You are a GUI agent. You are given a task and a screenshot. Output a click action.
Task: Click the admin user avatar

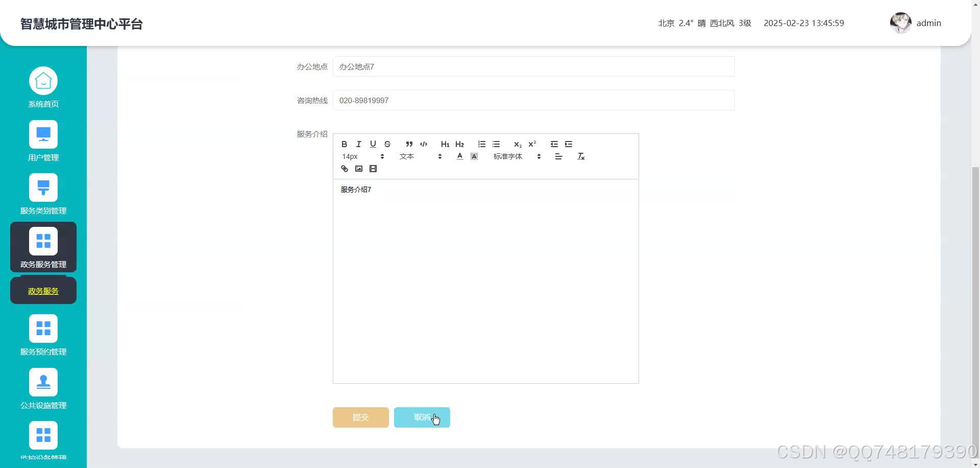(900, 23)
